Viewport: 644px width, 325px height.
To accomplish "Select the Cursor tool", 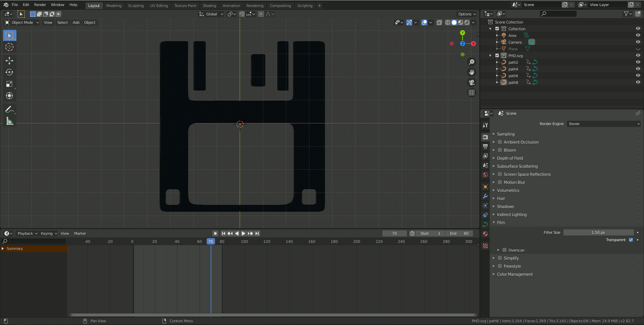I will [9, 47].
